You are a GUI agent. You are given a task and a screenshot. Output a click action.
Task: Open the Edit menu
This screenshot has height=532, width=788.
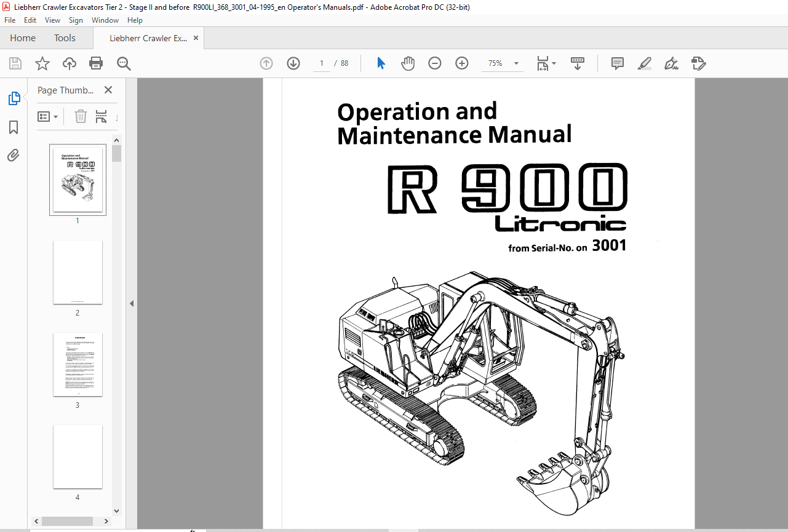(30, 20)
